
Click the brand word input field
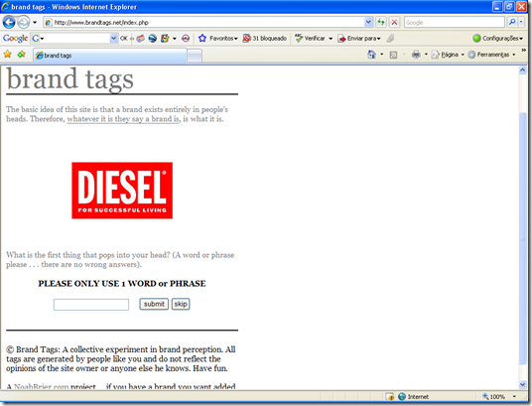[91, 305]
